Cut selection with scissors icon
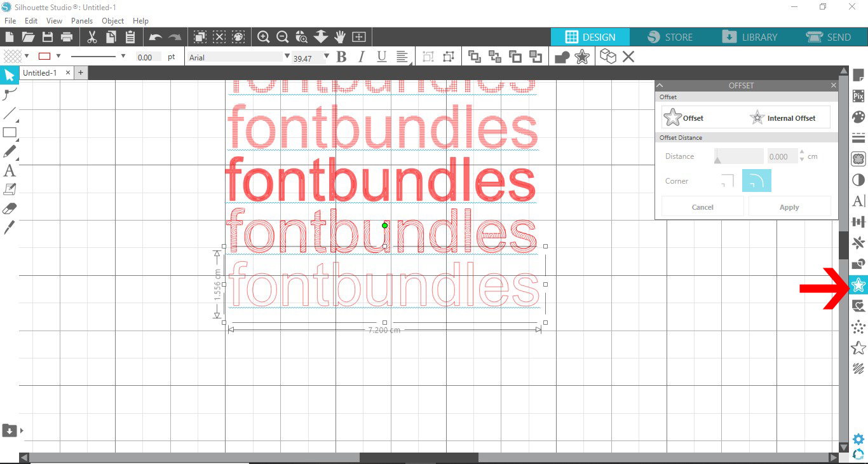Viewport: 868px width, 464px height. coord(92,37)
